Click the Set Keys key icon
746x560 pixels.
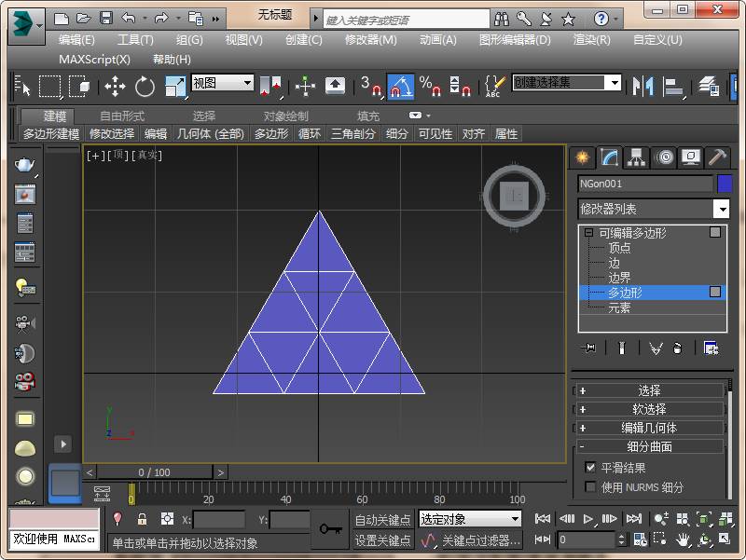[331, 528]
